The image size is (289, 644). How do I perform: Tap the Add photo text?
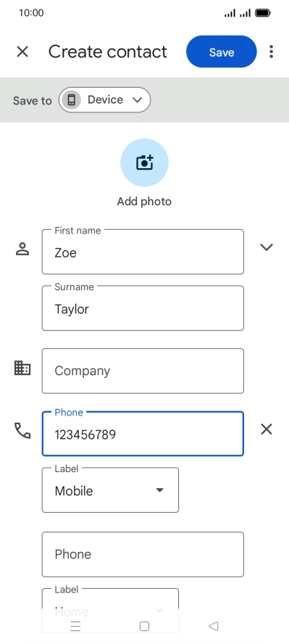coord(144,202)
